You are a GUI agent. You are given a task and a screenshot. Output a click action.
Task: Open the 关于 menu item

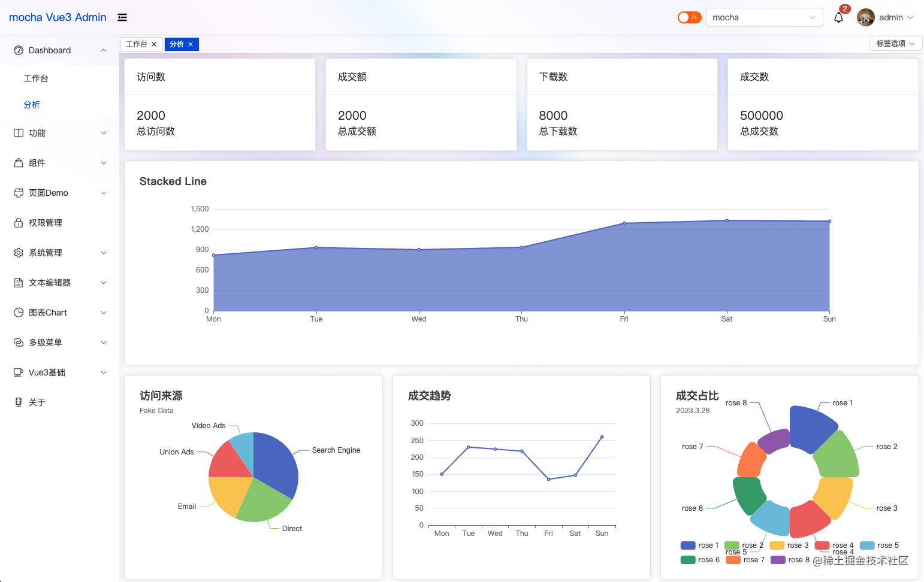pos(59,402)
